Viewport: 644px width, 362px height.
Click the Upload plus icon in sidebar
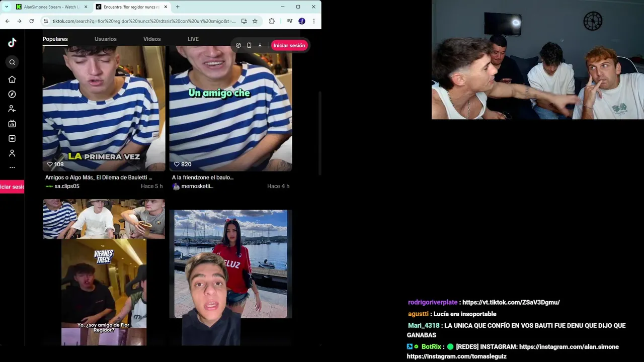(12, 138)
